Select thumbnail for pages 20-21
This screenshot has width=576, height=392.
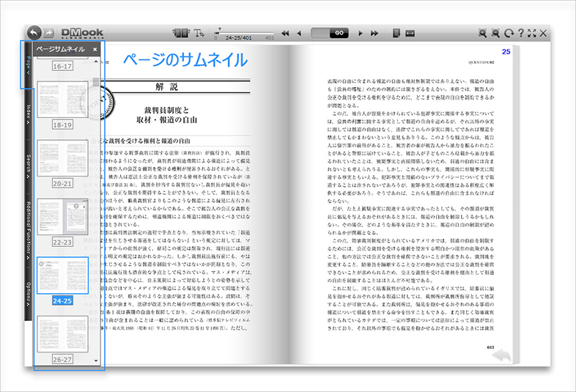click(x=62, y=158)
